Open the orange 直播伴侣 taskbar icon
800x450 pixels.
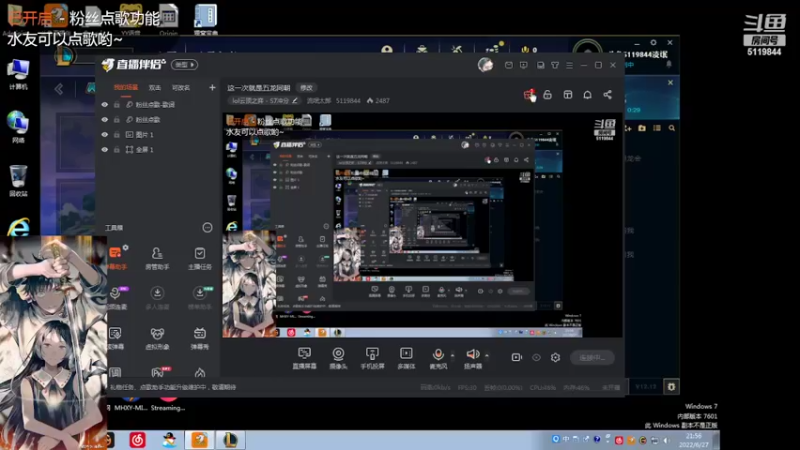pyautogui.click(x=199, y=439)
